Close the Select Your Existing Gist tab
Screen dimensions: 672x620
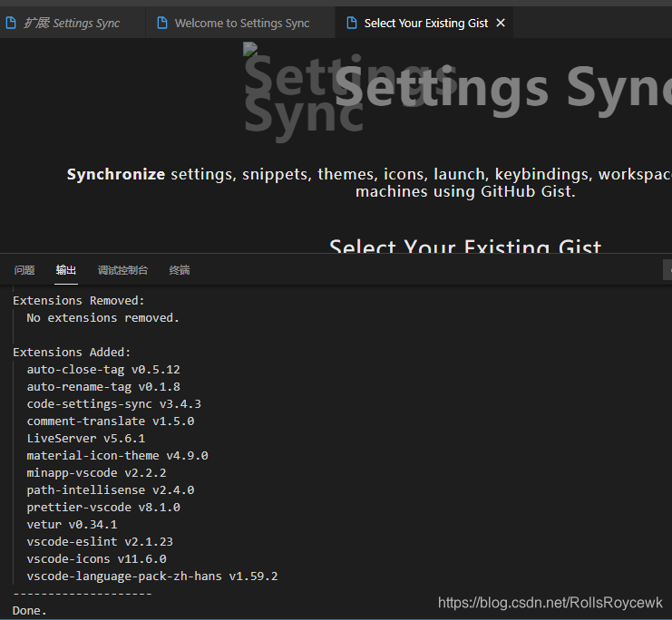[501, 23]
